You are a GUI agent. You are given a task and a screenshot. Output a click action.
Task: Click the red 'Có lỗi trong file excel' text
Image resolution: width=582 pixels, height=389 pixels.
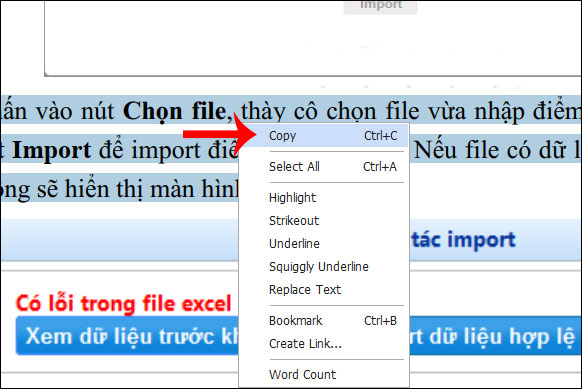pyautogui.click(x=123, y=304)
